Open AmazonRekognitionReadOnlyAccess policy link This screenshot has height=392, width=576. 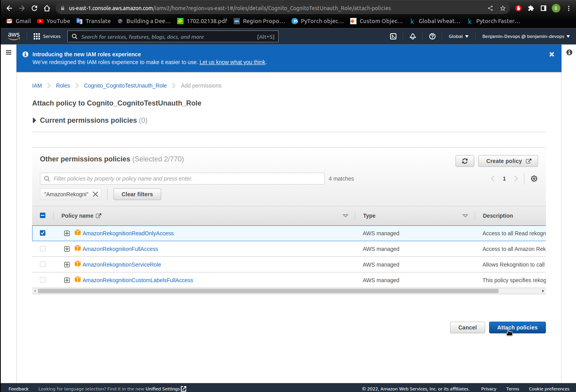pyautogui.click(x=128, y=233)
